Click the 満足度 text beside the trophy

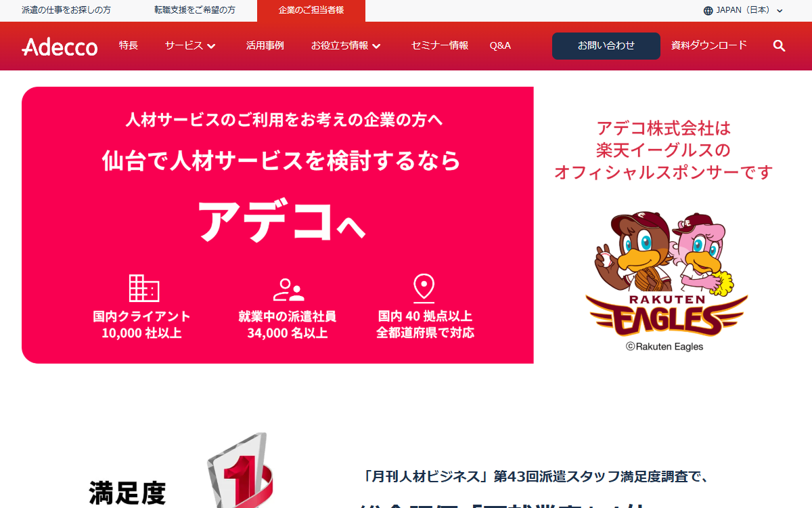point(127,492)
